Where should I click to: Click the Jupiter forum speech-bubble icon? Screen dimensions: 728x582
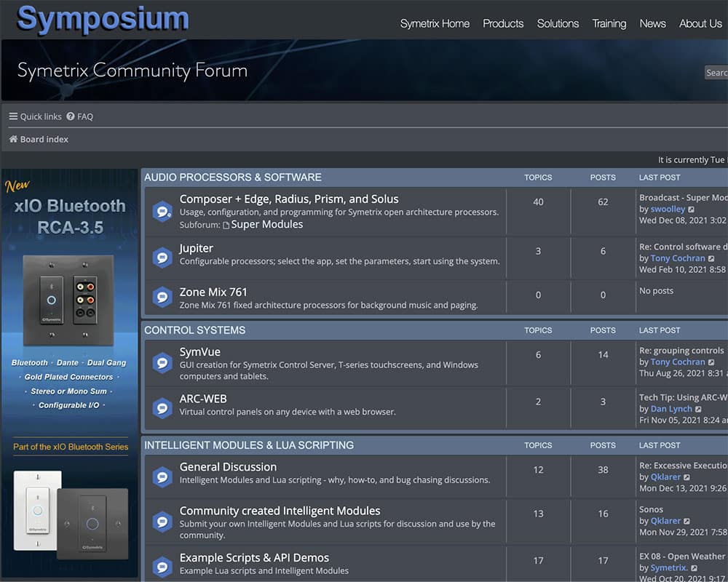[162, 257]
